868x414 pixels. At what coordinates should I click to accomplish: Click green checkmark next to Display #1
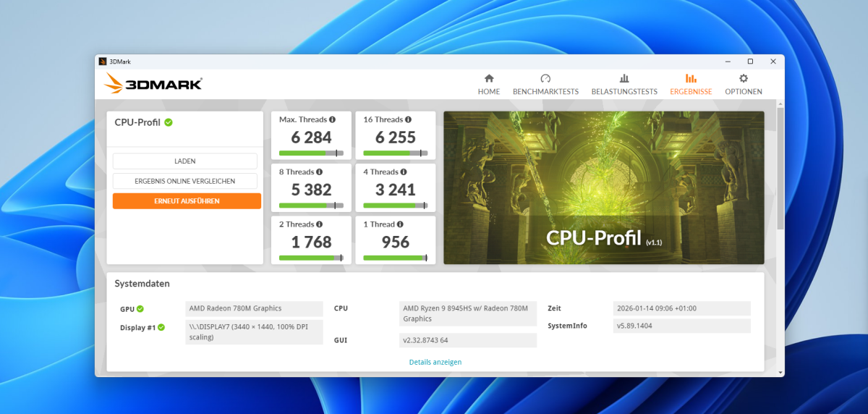pyautogui.click(x=161, y=327)
